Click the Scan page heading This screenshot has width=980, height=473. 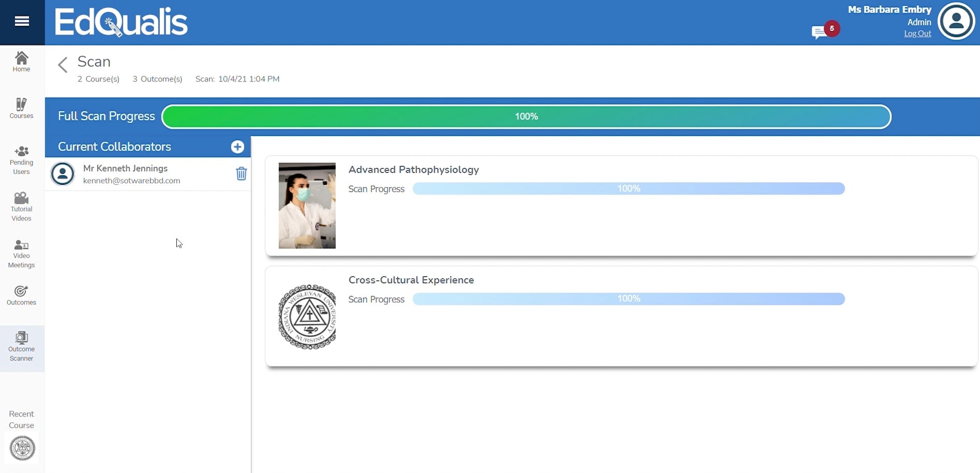94,62
